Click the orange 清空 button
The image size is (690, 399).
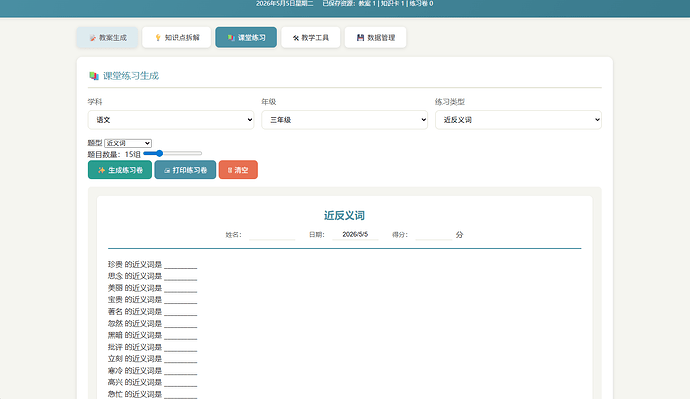[238, 170]
